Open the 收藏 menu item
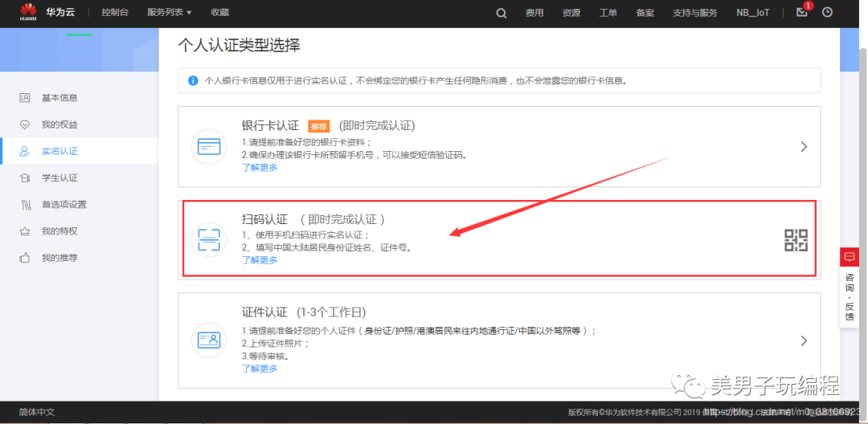868x424 pixels. click(219, 12)
